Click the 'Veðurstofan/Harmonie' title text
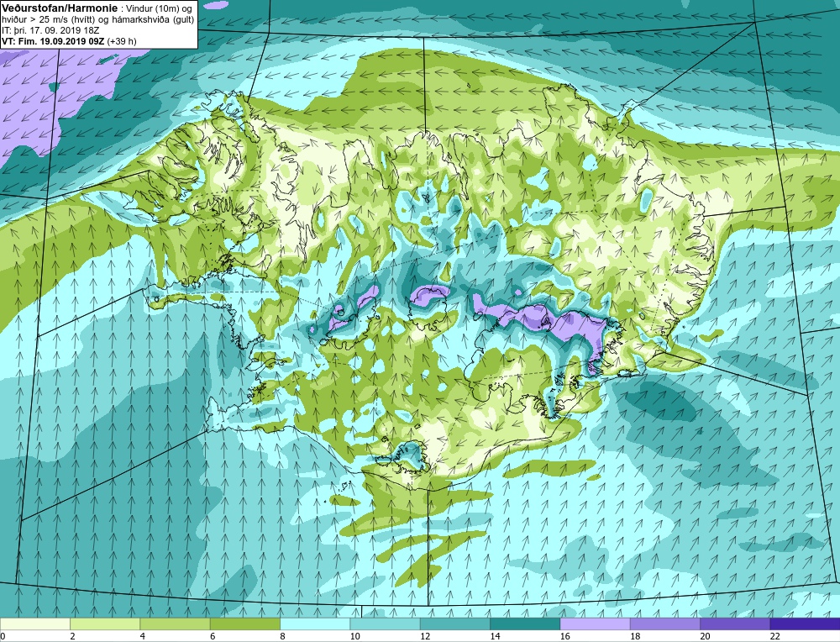This screenshot has height=642, width=840. click(x=59, y=8)
